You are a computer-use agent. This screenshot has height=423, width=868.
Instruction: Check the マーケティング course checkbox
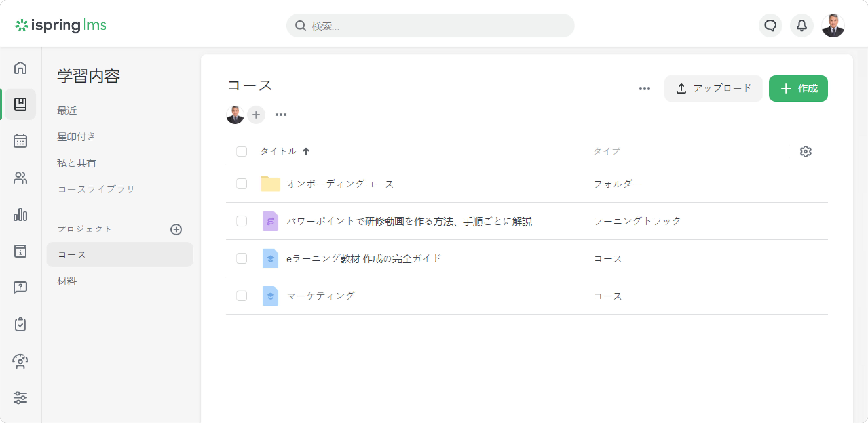tap(242, 296)
